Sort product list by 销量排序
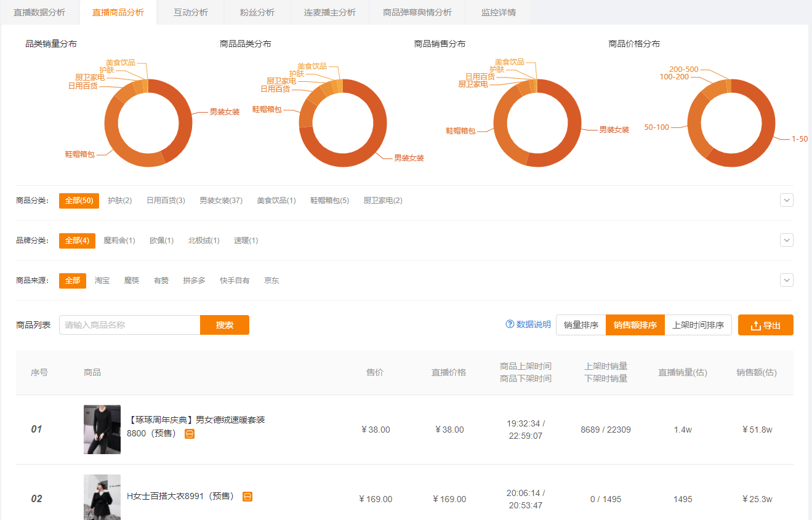The height and width of the screenshot is (520, 812). (581, 325)
